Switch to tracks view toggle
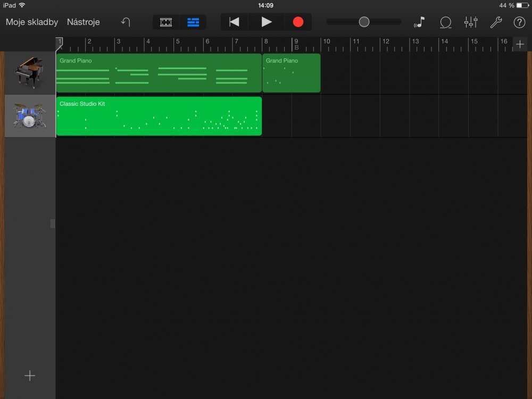532x399 pixels. pos(193,22)
